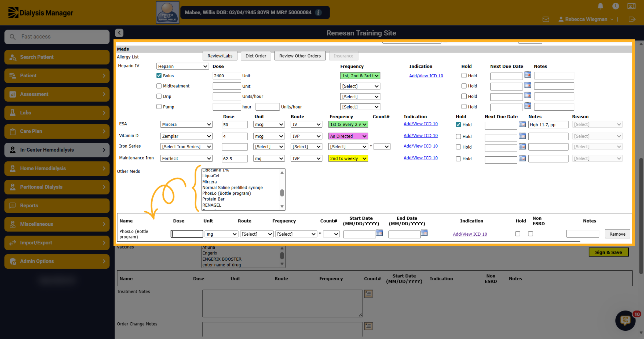Open PhosLo start date calendar picker

[379, 233]
